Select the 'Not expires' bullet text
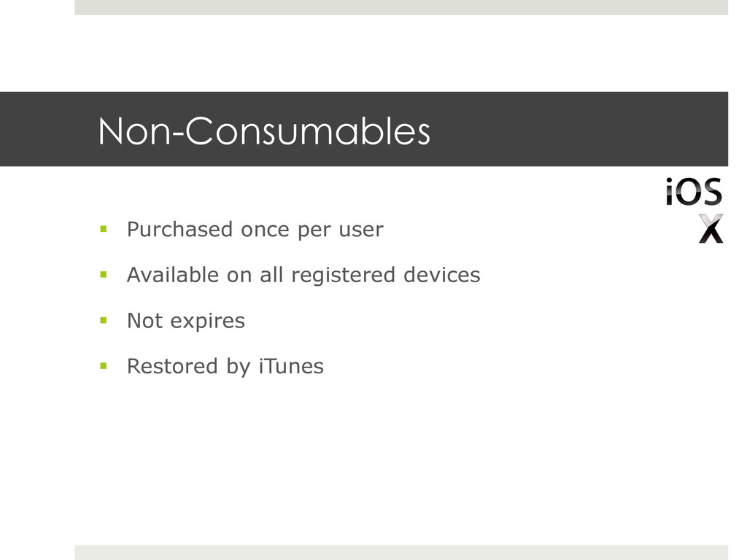 [x=186, y=322]
